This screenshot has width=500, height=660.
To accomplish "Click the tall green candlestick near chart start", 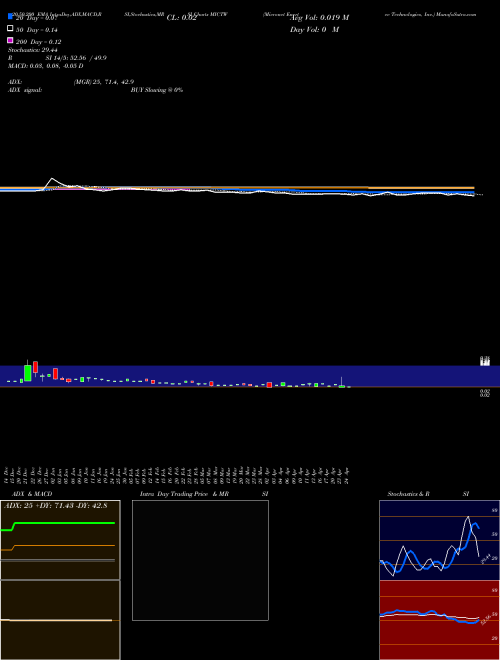I will click(28, 373).
